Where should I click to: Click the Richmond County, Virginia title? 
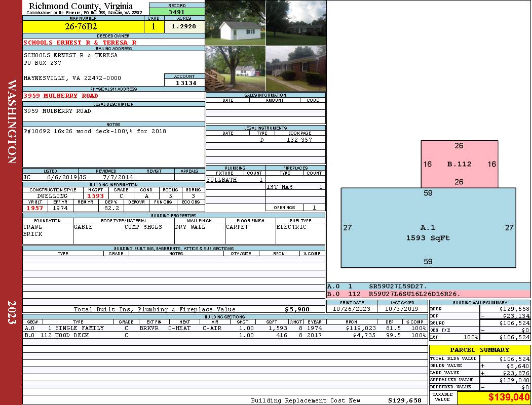81,6
